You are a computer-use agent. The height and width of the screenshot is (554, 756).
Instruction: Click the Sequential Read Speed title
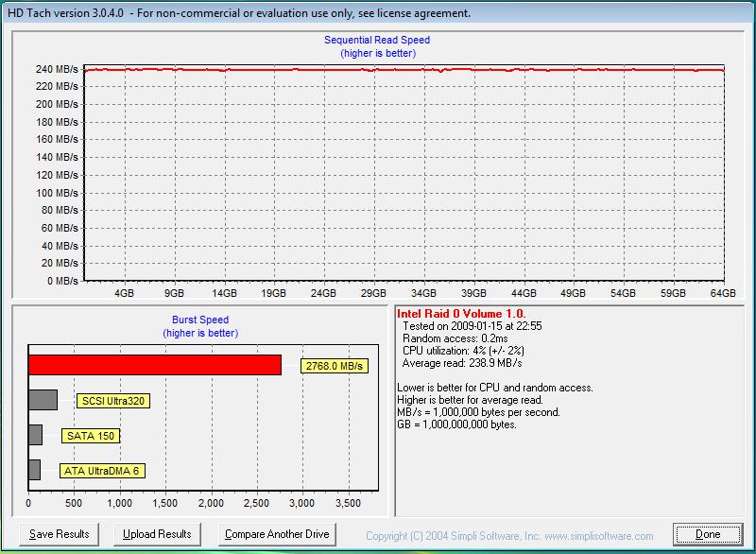click(377, 40)
